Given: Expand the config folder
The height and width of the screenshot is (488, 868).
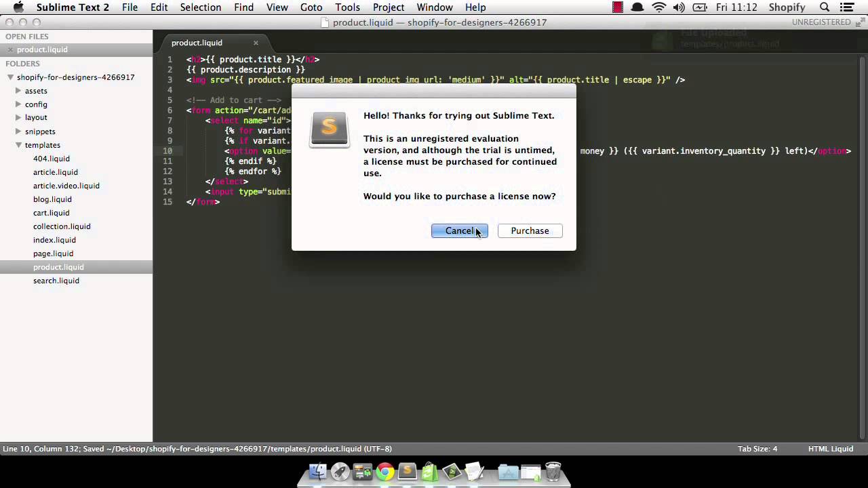Looking at the screenshot, I should [x=19, y=104].
